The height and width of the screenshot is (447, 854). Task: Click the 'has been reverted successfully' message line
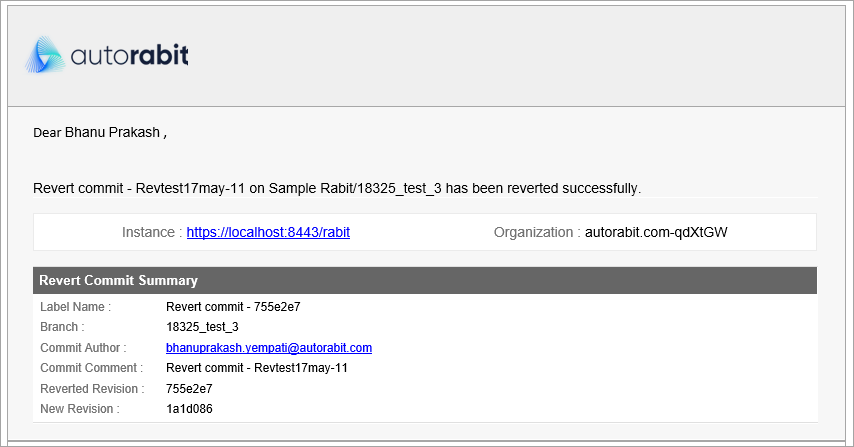pos(337,188)
